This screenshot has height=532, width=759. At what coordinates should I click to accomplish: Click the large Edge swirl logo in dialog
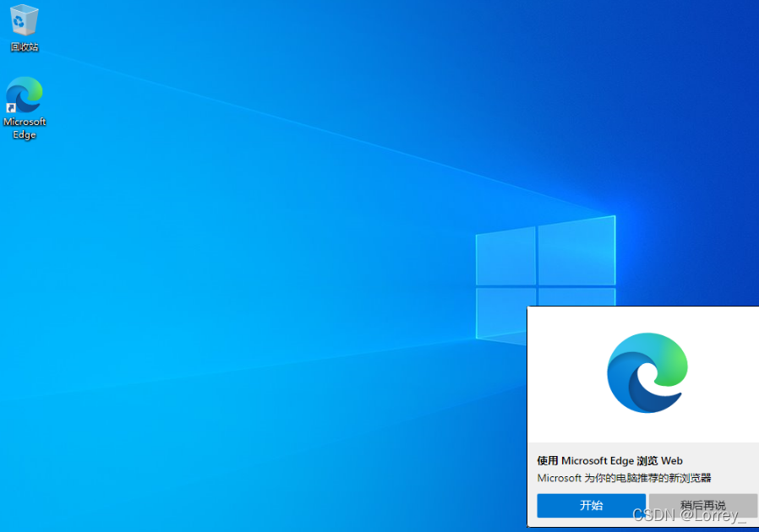tap(647, 372)
